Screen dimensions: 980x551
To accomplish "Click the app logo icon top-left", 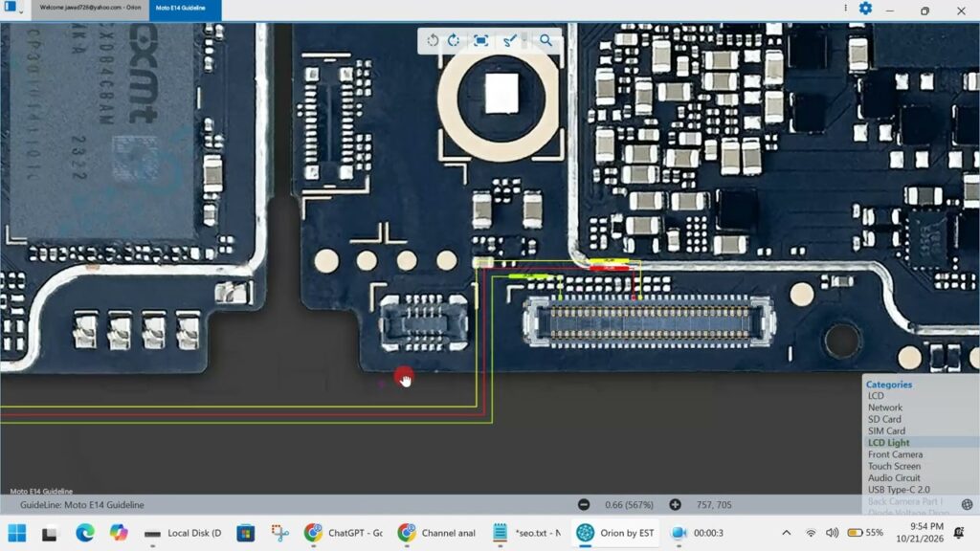I will click(10, 8).
